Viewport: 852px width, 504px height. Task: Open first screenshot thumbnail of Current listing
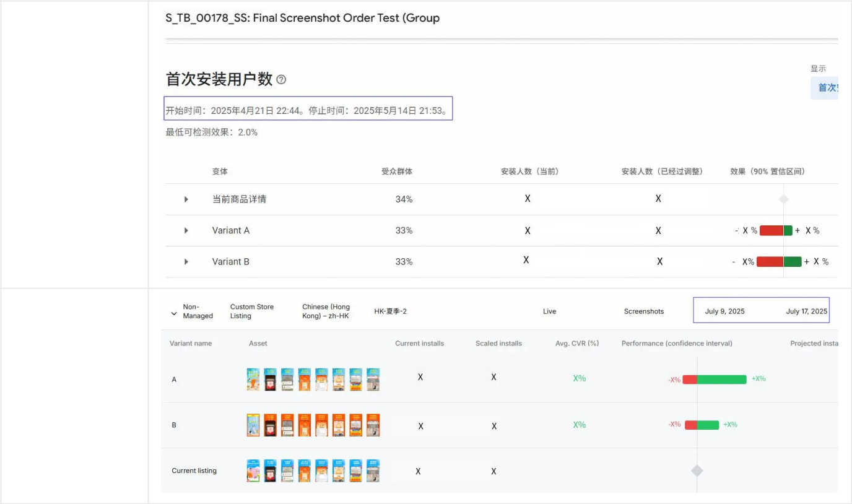point(253,471)
